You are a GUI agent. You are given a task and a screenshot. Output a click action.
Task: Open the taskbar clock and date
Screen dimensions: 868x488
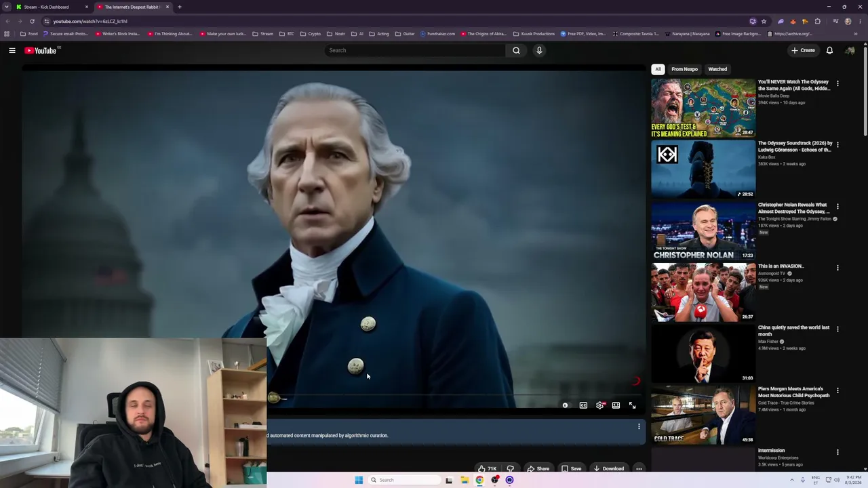[x=854, y=480]
